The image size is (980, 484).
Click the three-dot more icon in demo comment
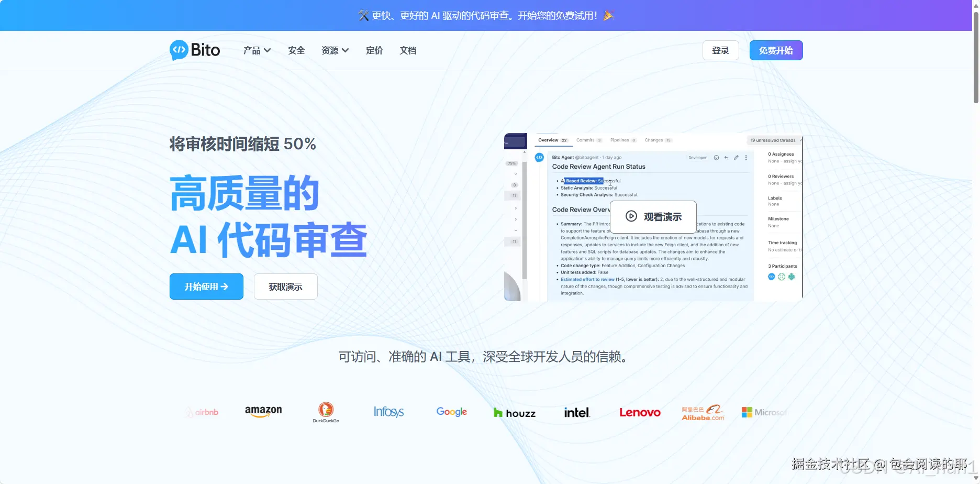tap(746, 158)
